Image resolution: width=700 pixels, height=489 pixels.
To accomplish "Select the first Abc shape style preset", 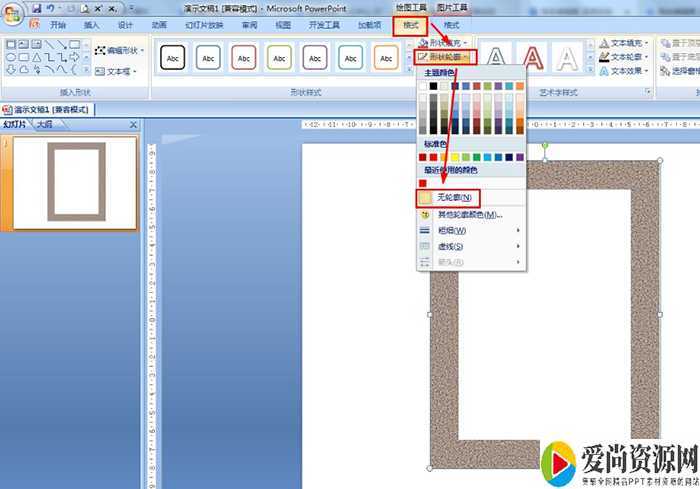I will [x=173, y=58].
